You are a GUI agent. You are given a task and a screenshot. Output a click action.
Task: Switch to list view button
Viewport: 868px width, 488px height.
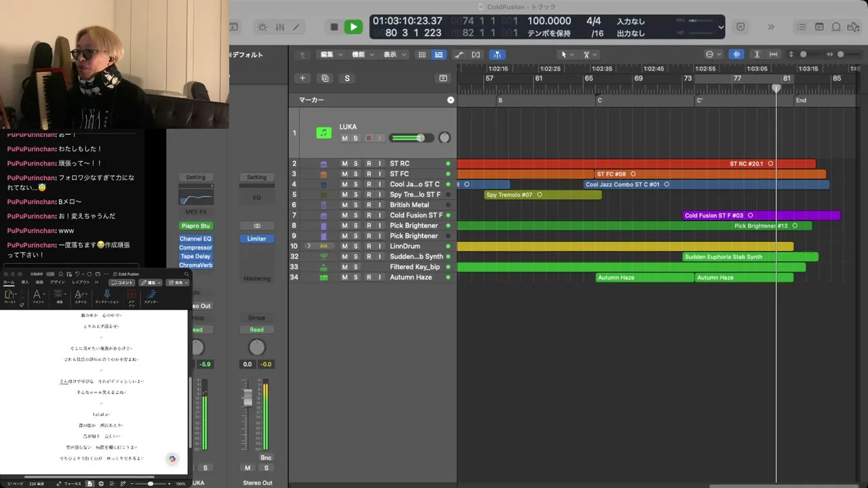click(439, 55)
